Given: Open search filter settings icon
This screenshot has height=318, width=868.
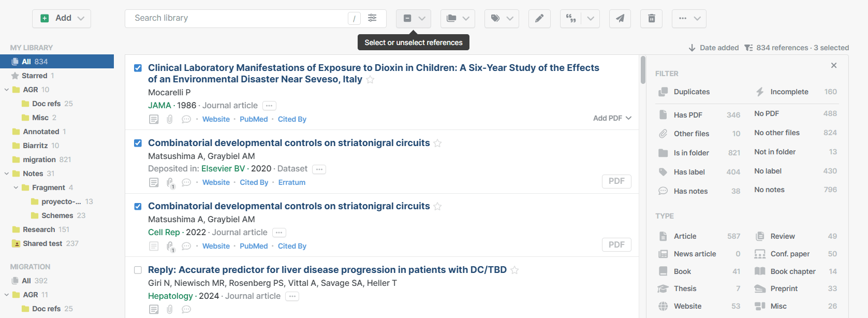Looking at the screenshot, I should click(372, 18).
